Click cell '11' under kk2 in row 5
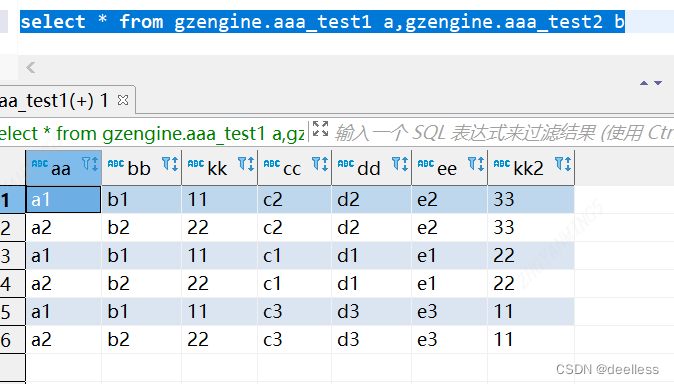674x384 pixels. pyautogui.click(x=531, y=312)
